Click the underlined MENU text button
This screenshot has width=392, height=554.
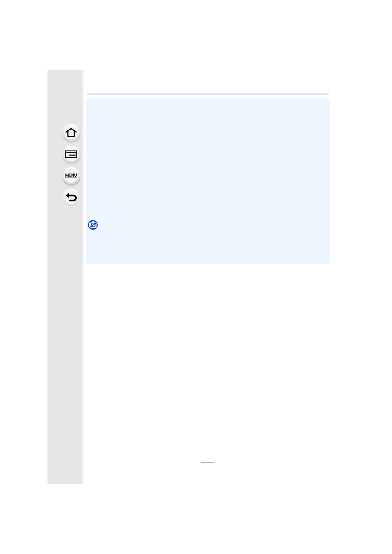click(x=71, y=176)
